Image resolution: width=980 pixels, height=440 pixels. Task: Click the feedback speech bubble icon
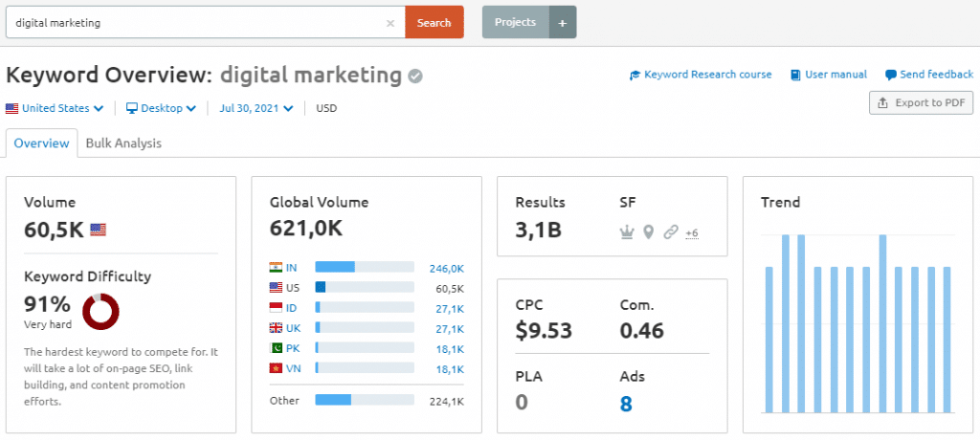[x=891, y=75]
